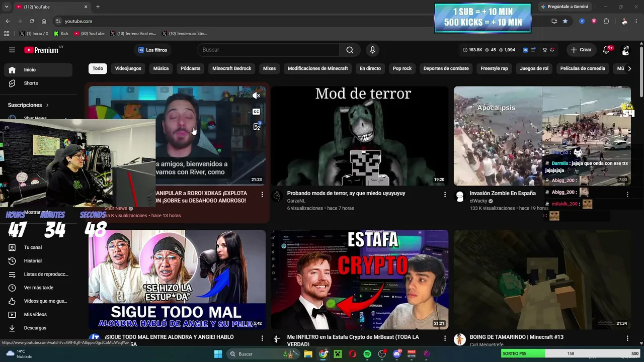Open options for Probando mods de terror
This screenshot has width=644, height=362.
click(x=445, y=194)
